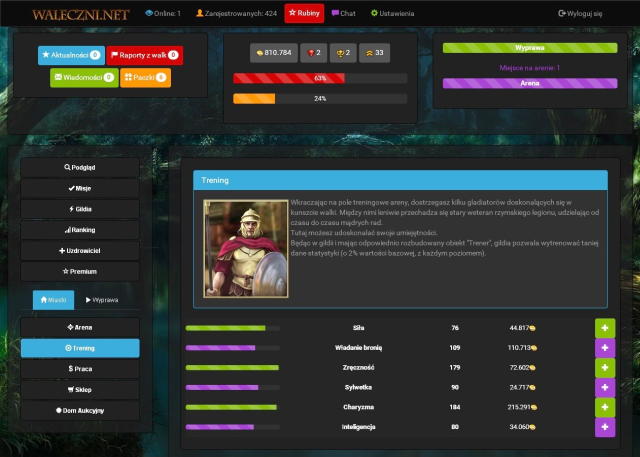Viewport: 640px width, 457px height.
Task: Open Aktualności news button
Action: tap(70, 55)
